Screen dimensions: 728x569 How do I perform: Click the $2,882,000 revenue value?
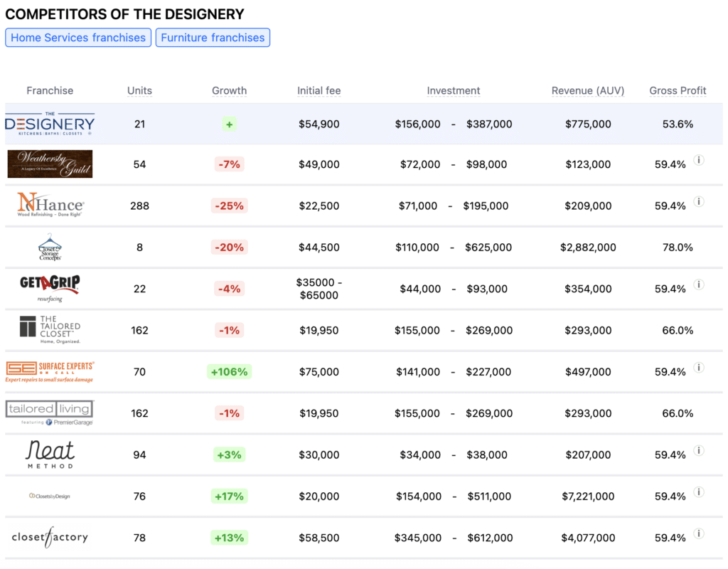click(x=588, y=247)
